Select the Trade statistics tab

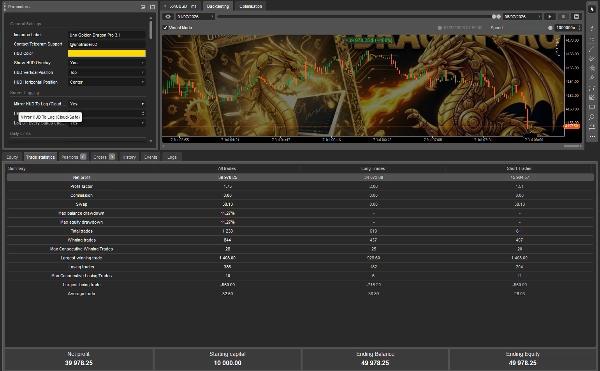click(40, 157)
